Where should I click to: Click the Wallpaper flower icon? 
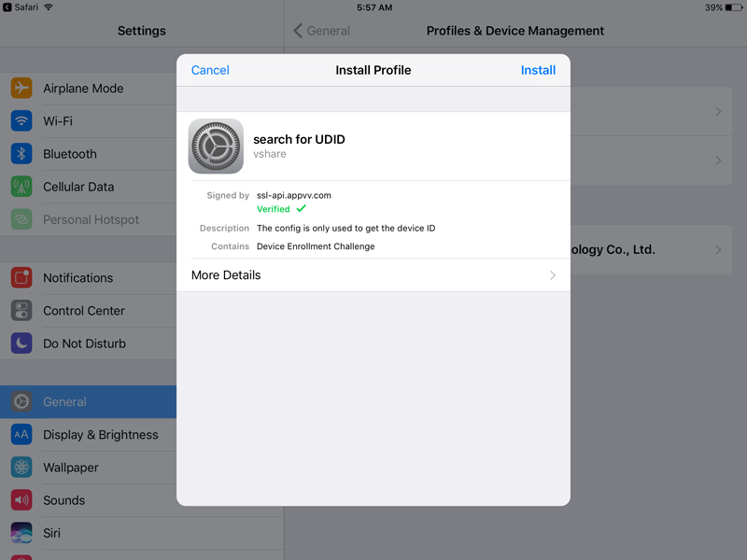(21, 468)
